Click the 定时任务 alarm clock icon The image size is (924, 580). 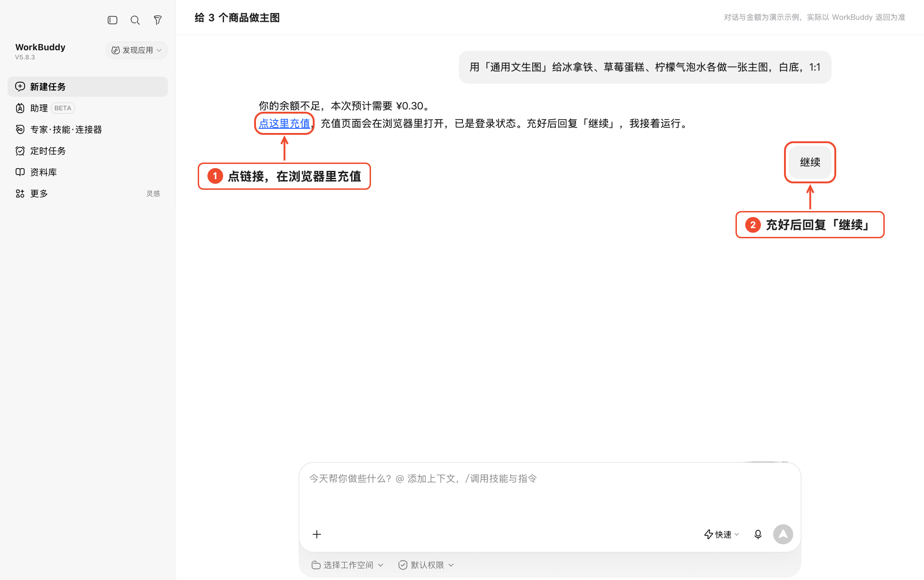20,151
